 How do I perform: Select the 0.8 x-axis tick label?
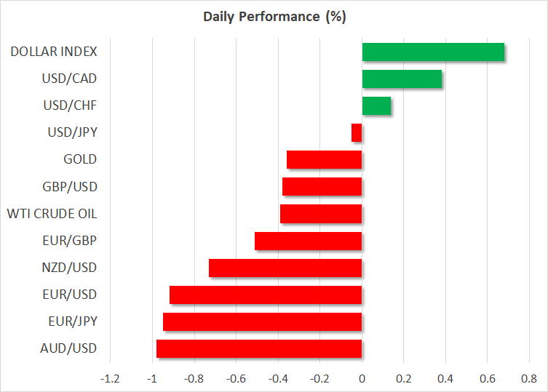coord(529,378)
